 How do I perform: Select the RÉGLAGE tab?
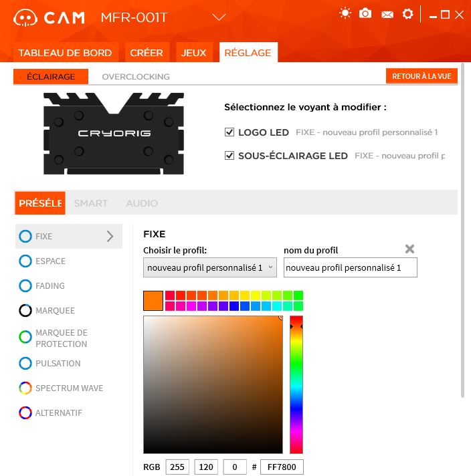(x=248, y=53)
